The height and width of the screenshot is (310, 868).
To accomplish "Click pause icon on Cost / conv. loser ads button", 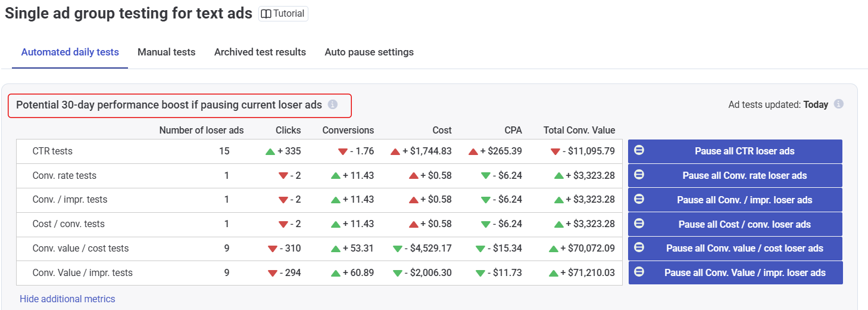I will pos(639,224).
